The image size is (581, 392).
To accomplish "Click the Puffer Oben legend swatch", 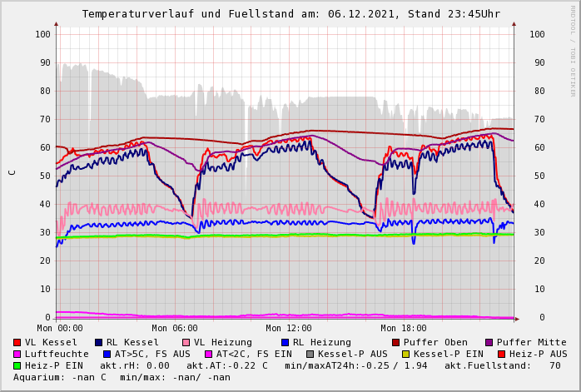I will click(x=396, y=342).
